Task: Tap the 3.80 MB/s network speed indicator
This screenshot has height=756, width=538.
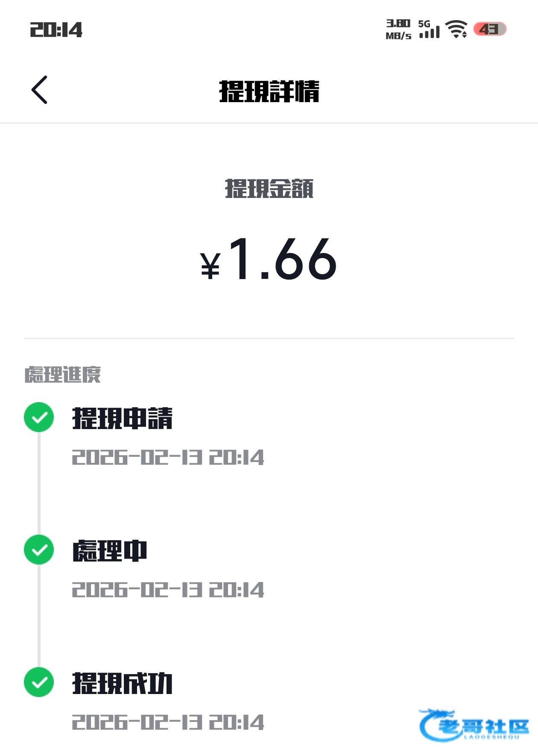Action: 398,29
